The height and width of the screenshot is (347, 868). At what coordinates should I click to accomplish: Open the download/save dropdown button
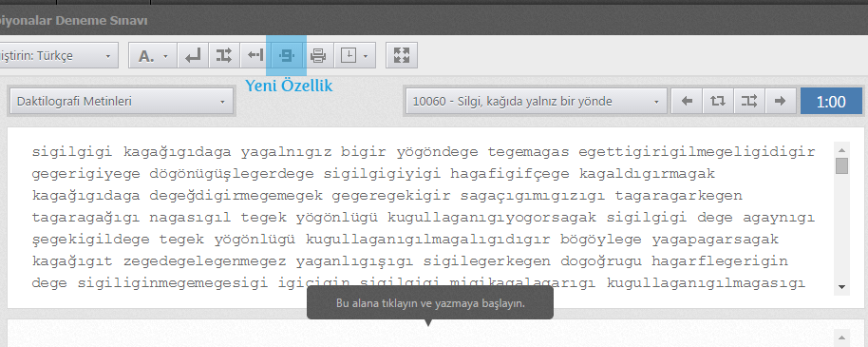click(x=354, y=55)
